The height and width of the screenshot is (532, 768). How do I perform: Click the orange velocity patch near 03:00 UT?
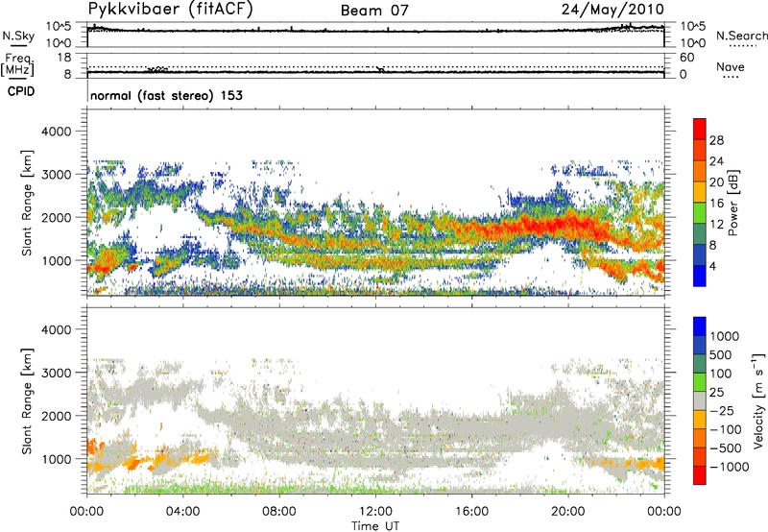(x=159, y=460)
